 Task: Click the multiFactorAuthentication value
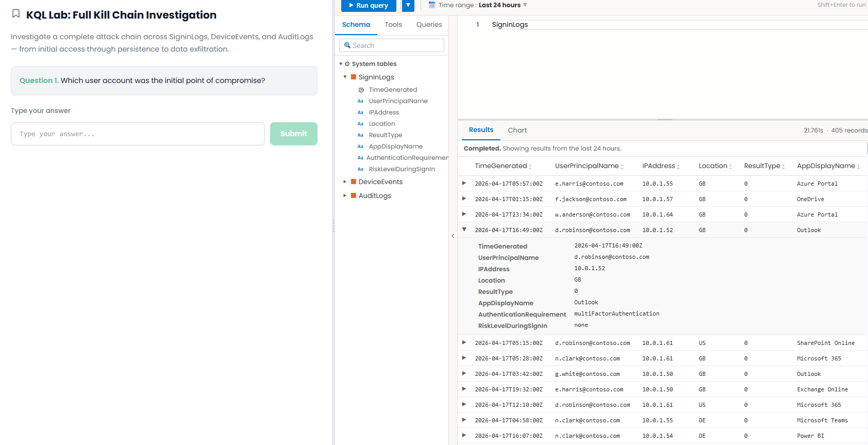(x=616, y=314)
